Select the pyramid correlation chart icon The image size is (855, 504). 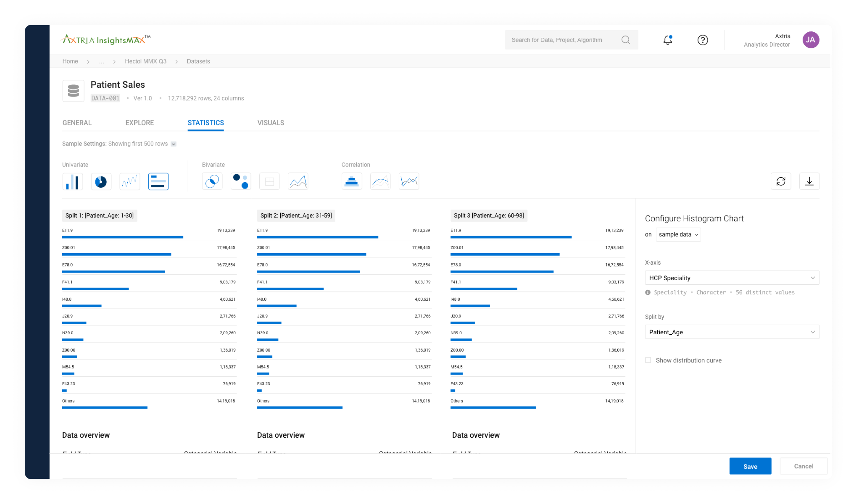(x=351, y=181)
